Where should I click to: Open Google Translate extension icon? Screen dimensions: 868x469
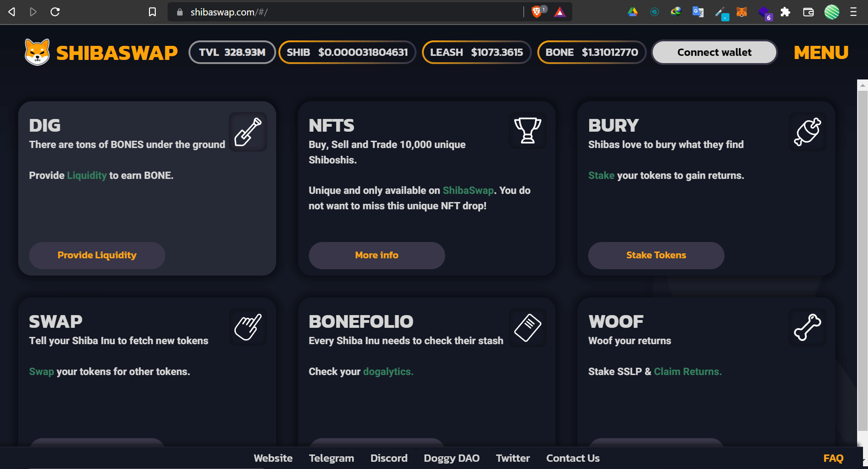coord(698,12)
